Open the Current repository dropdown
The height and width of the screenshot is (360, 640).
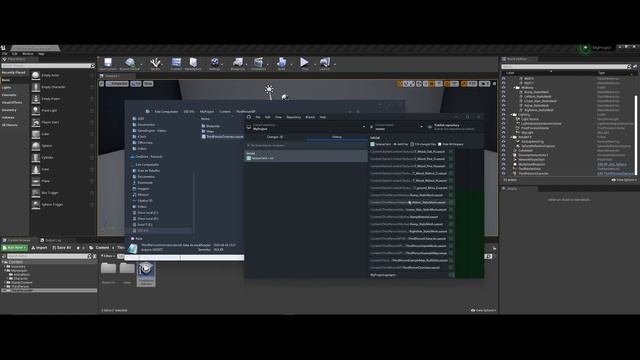306,127
